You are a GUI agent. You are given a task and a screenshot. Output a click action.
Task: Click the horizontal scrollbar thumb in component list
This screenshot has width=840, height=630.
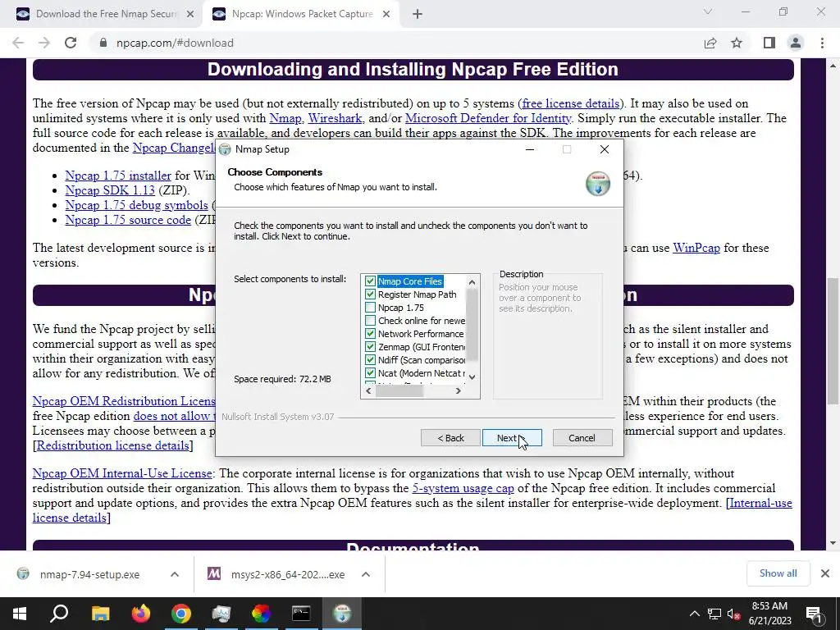[399, 391]
